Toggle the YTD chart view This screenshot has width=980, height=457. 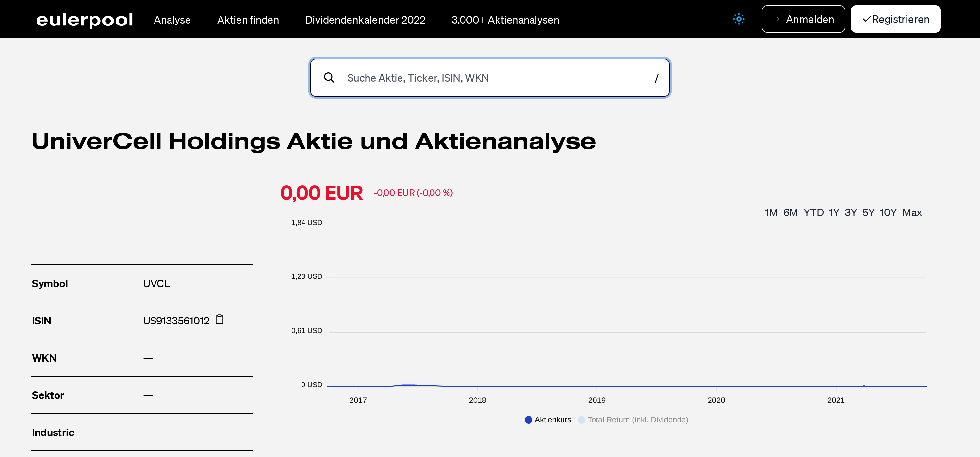coord(814,213)
